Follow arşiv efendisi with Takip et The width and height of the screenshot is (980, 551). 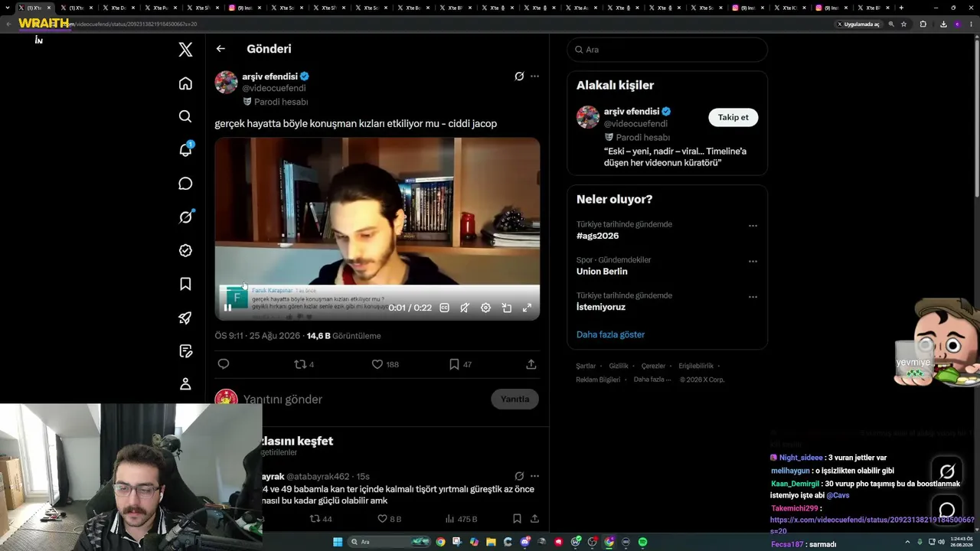point(733,117)
